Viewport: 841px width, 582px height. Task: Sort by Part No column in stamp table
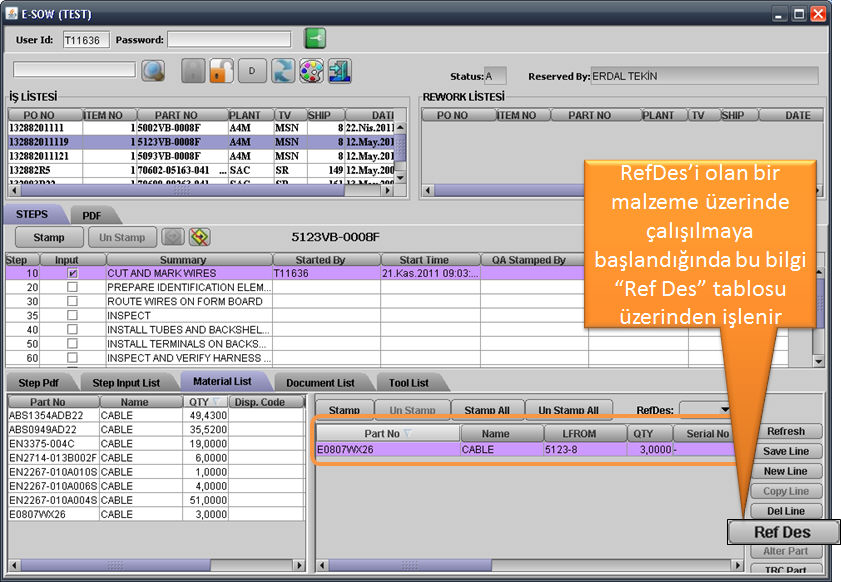[x=388, y=433]
